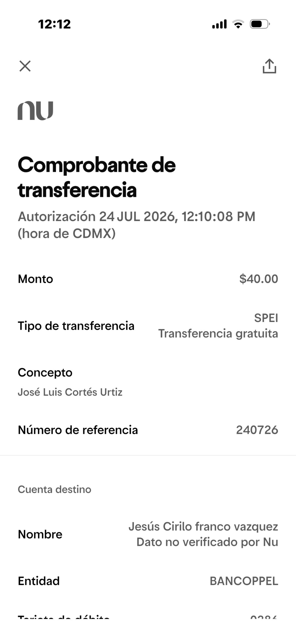Screen dimensions: 296x644
Task: Tap concept text José Luis Cortés Urtiz
Action: coord(70,392)
